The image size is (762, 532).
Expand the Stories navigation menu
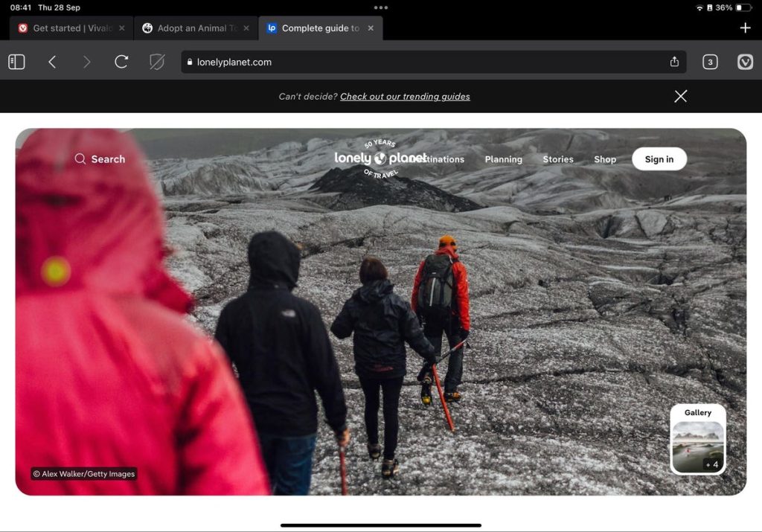pyautogui.click(x=557, y=159)
